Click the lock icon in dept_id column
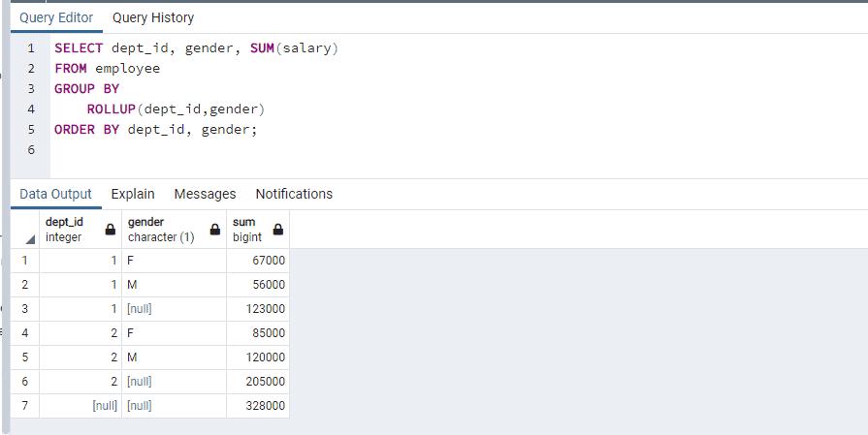The height and width of the screenshot is (435, 868). click(x=110, y=231)
